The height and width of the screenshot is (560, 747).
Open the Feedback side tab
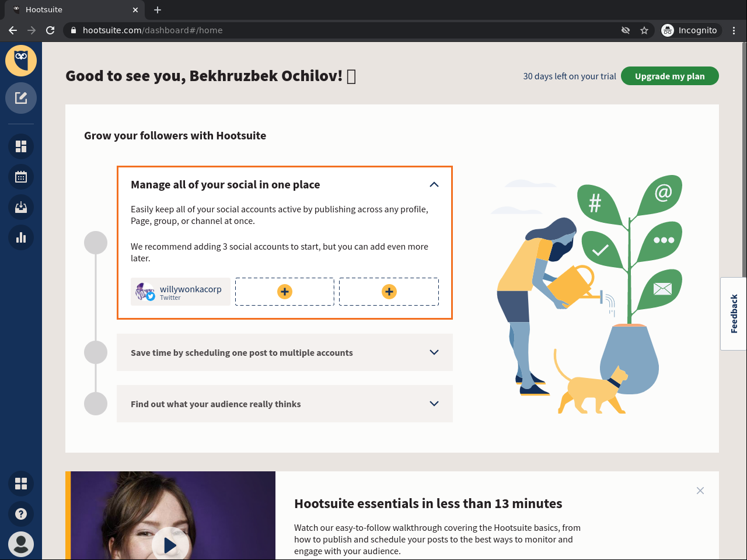coord(734,314)
